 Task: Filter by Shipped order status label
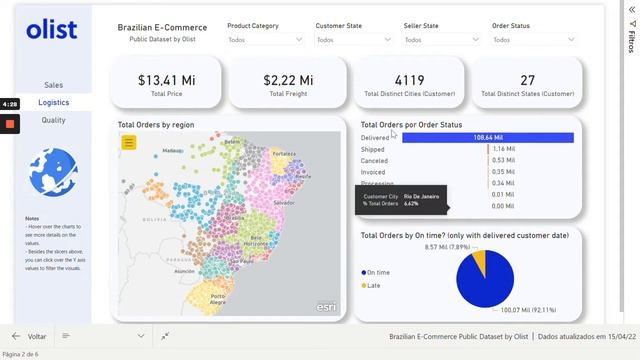372,149
